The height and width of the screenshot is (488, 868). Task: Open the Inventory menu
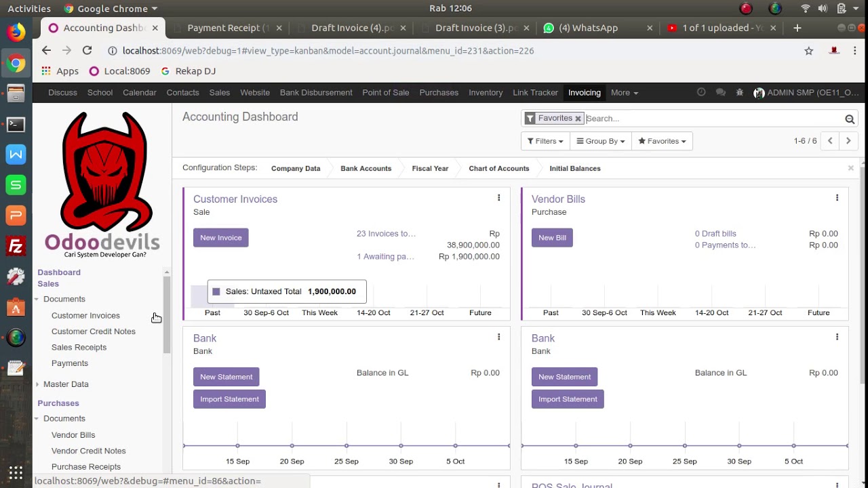[486, 92]
